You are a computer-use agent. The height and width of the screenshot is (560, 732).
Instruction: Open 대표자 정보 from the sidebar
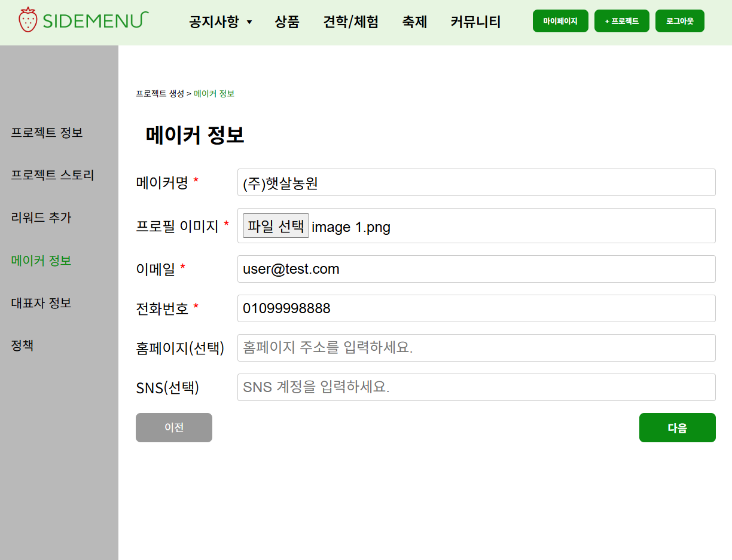(40, 303)
